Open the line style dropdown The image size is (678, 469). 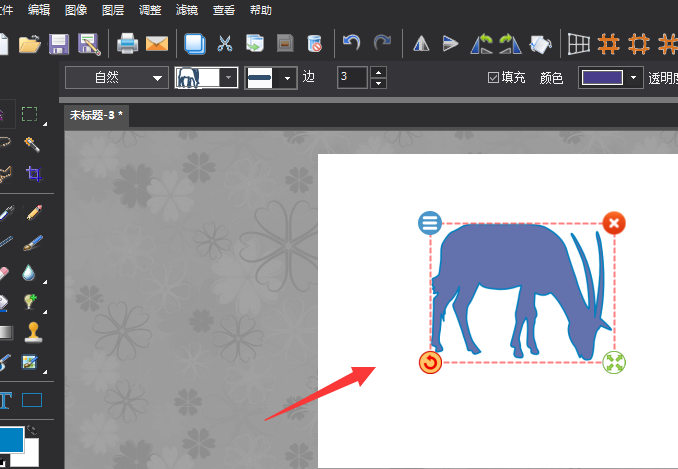(273, 78)
